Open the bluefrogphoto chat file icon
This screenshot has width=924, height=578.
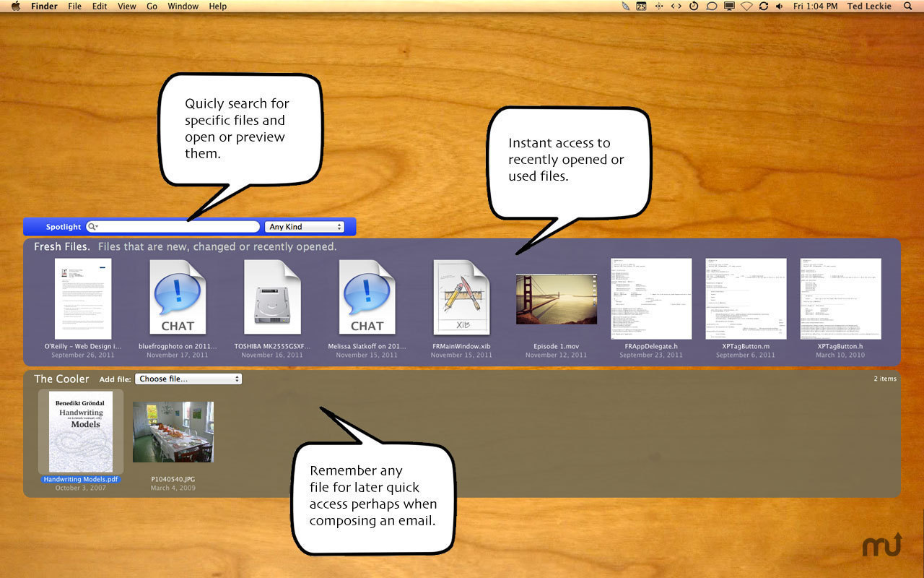(178, 297)
